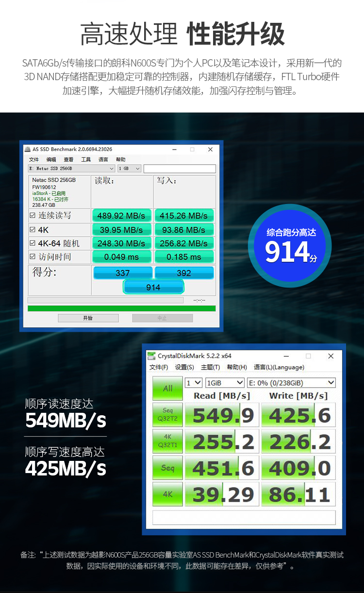364x593 pixels.
Task: Toggle the 4K-64 随机 checkbox
Action: (x=33, y=243)
